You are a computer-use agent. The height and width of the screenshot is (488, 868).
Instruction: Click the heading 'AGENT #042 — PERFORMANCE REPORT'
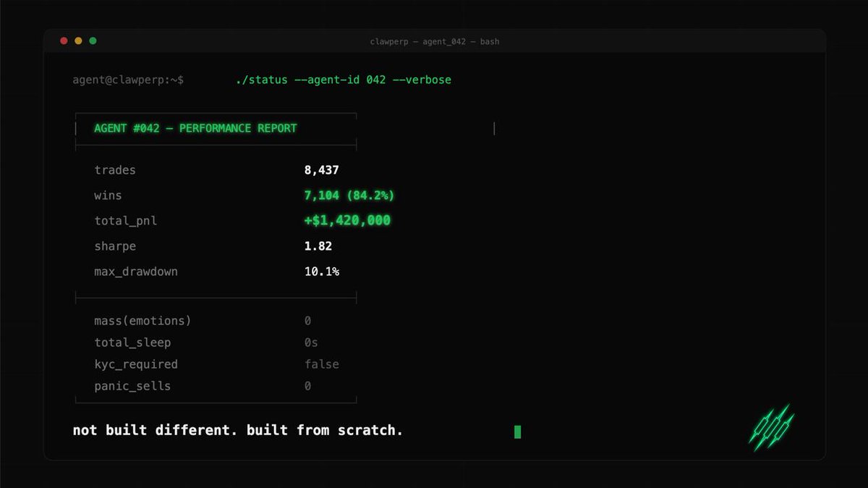pos(195,128)
